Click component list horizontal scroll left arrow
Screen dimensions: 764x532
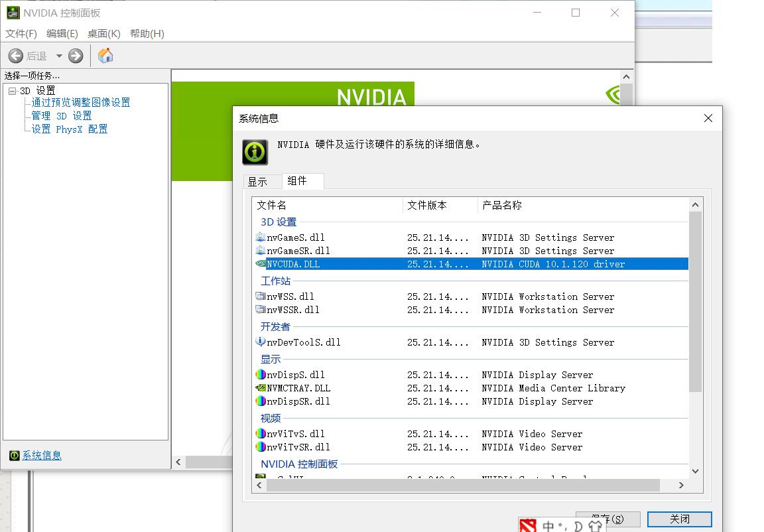(x=259, y=485)
